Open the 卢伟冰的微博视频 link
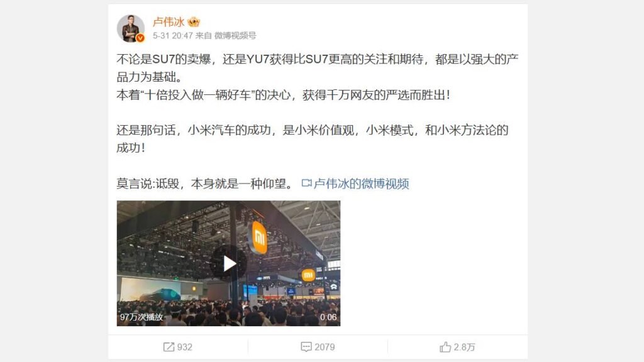 click(362, 184)
